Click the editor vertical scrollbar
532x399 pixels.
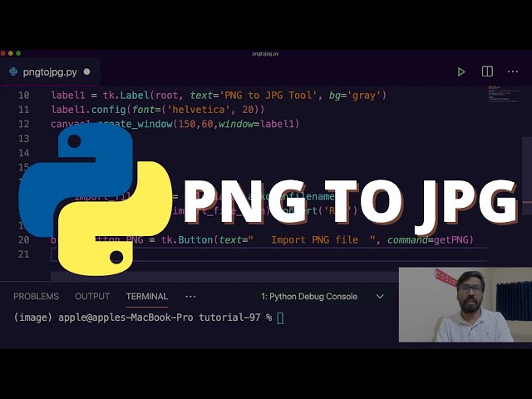tap(527, 175)
